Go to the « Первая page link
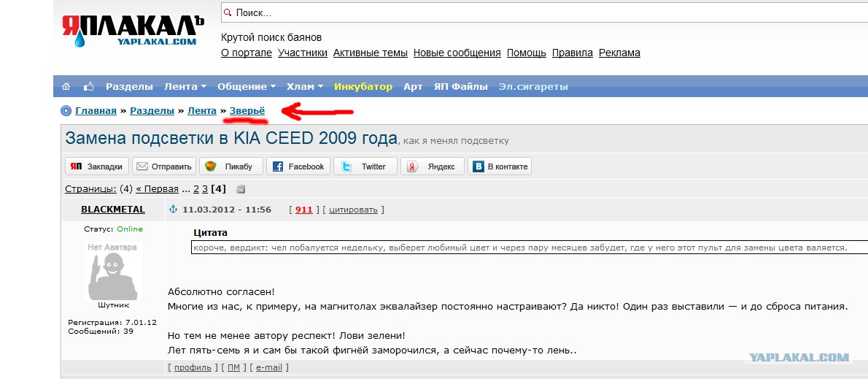 pyautogui.click(x=158, y=189)
